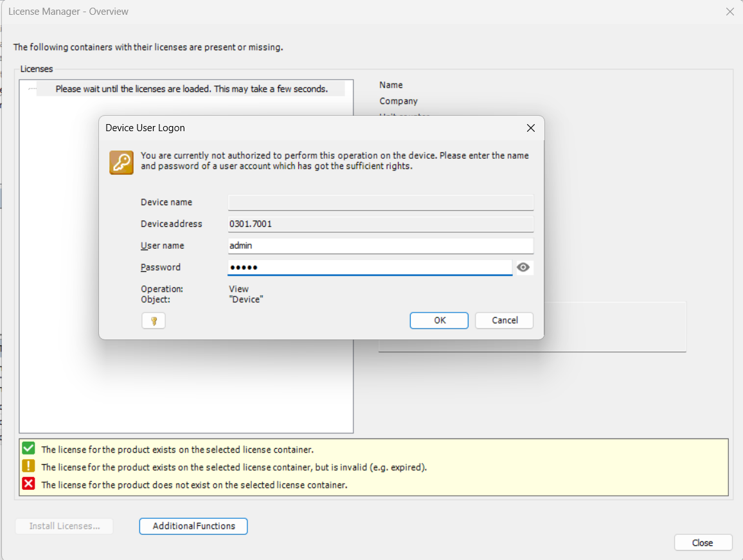Close the License Manager window via X

click(730, 12)
